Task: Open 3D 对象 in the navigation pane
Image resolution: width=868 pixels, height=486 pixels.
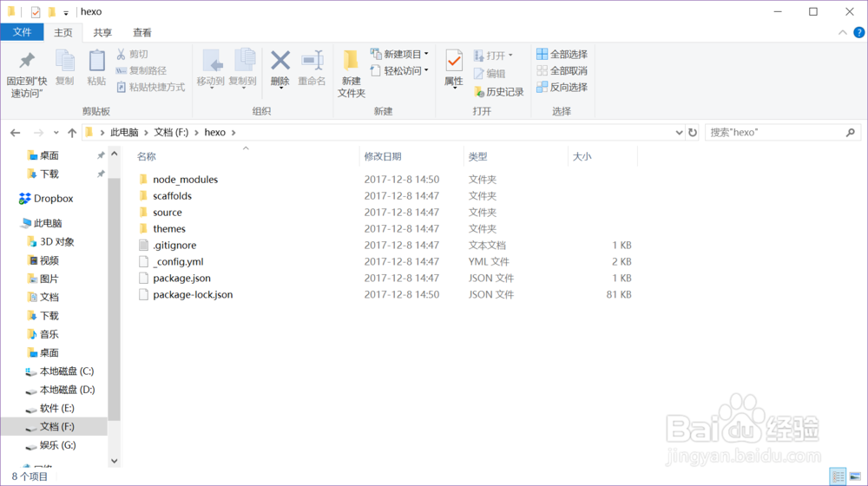Action: 57,241
